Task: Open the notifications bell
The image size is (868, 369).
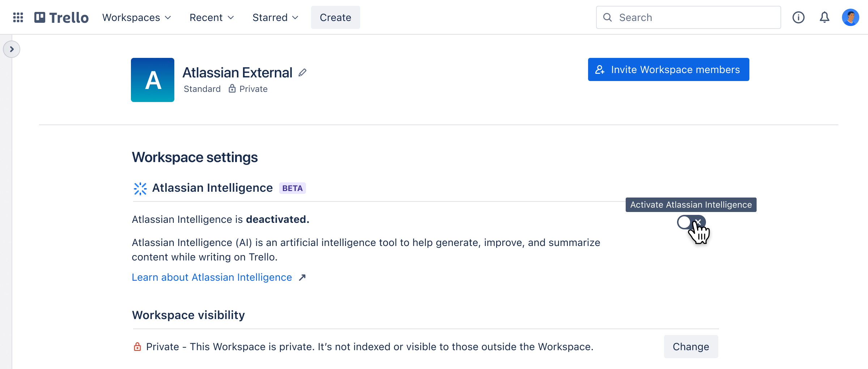Action: [x=825, y=17]
